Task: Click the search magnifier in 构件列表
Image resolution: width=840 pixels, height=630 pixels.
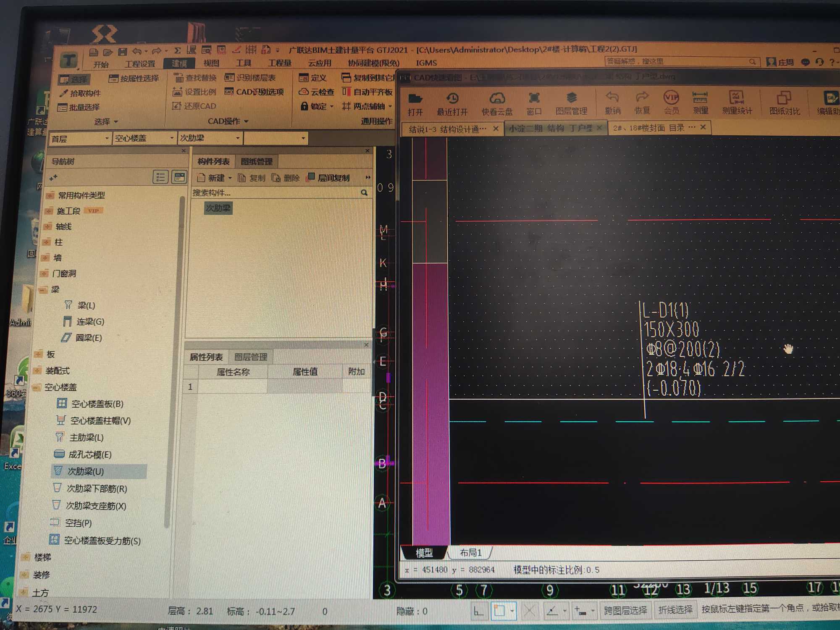Action: [x=364, y=192]
